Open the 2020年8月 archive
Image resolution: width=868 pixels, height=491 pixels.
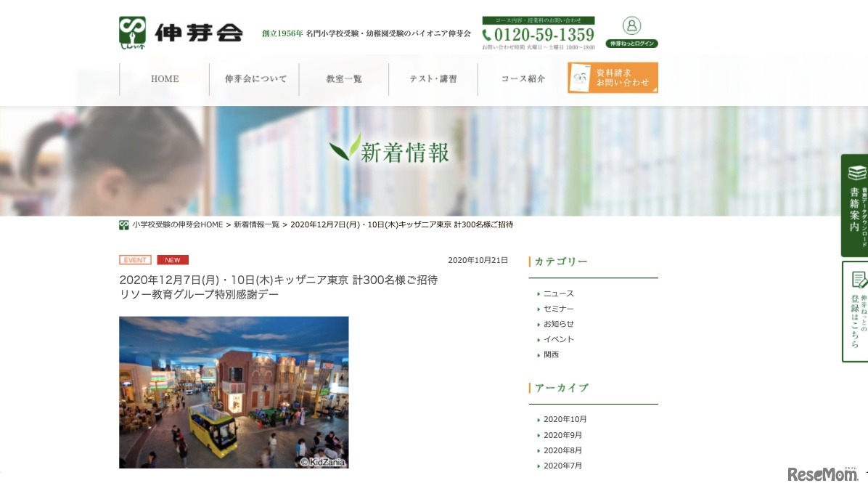click(562, 450)
